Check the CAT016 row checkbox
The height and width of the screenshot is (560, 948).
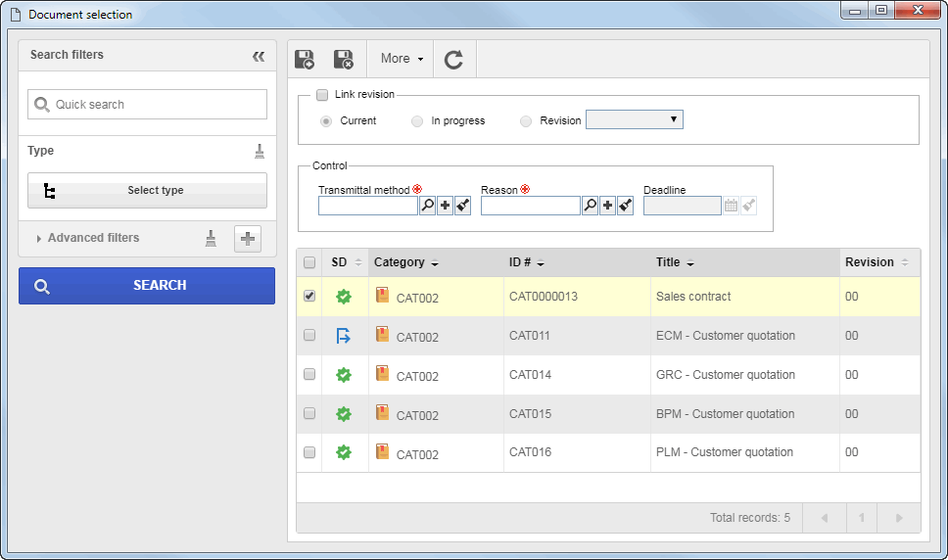pos(309,452)
